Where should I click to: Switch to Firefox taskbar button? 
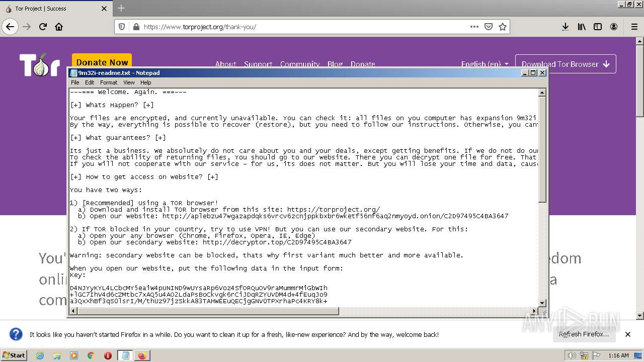point(142,355)
